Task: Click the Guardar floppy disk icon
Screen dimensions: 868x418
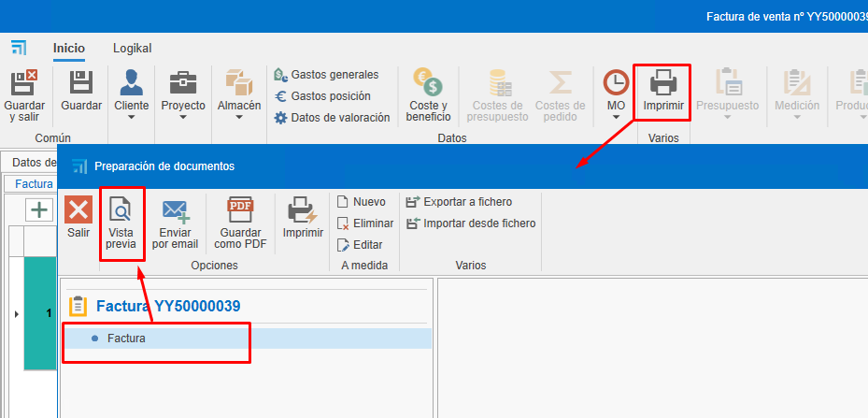Action: pos(81,82)
